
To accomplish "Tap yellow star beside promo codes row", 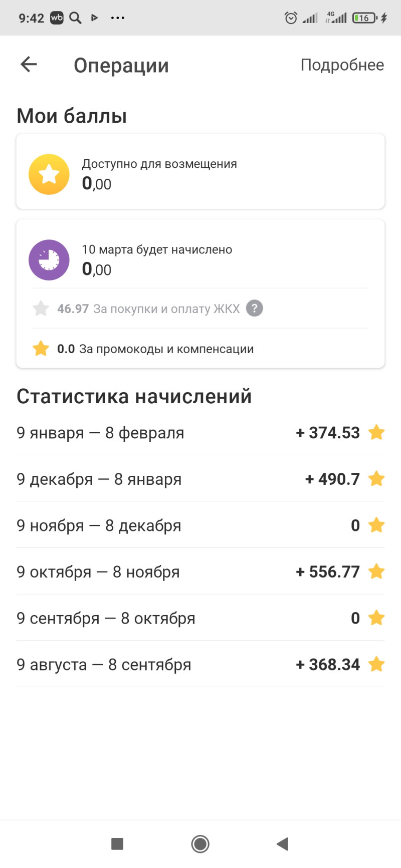I will click(41, 349).
